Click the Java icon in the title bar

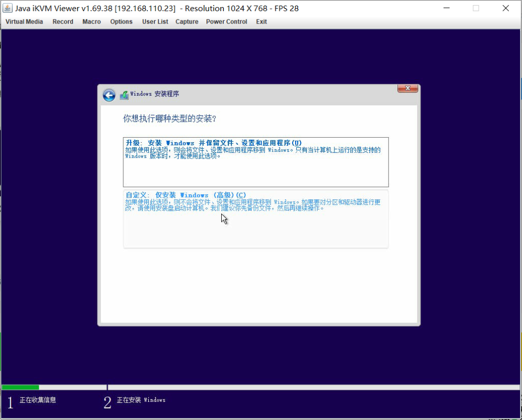point(8,8)
